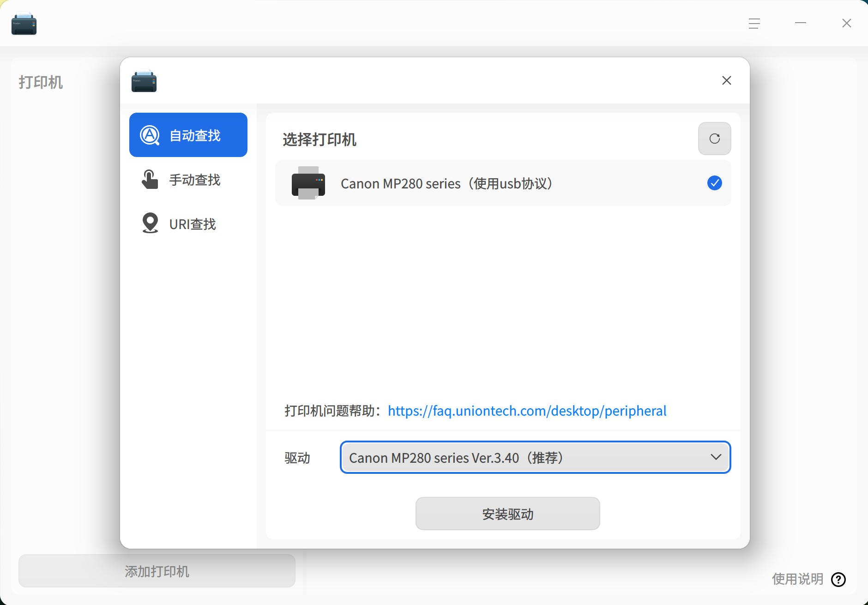Open the 使用说明 help icon
This screenshot has height=605, width=868.
click(838, 580)
